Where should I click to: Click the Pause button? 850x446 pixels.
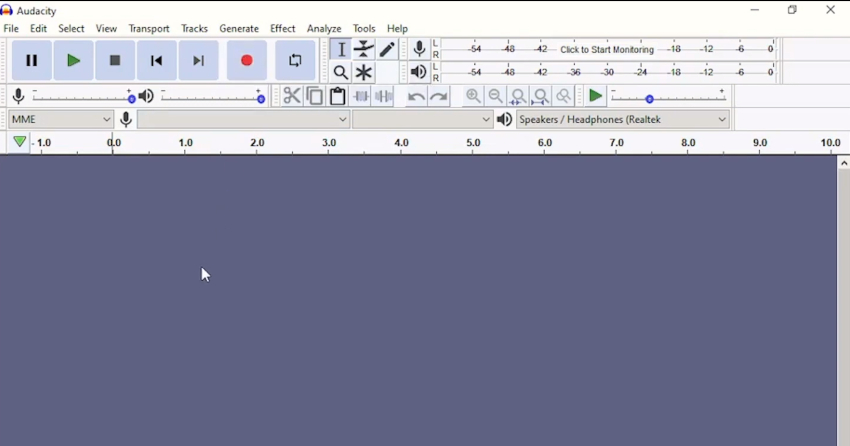coord(31,60)
